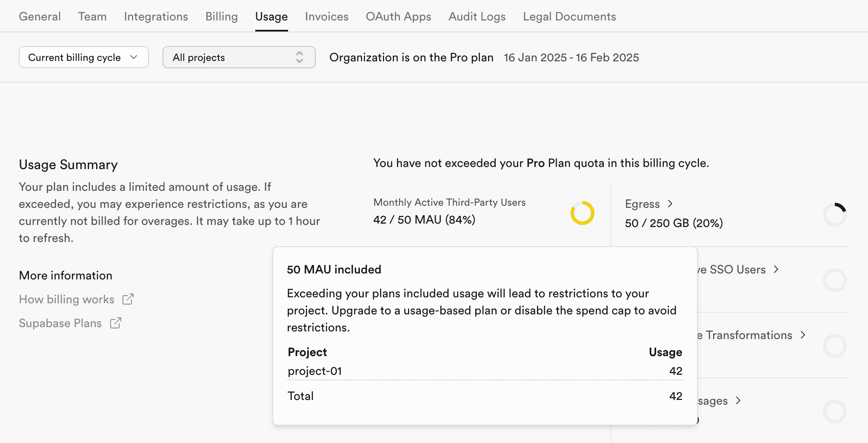This screenshot has height=443, width=868.
Task: Switch to the Billing tab
Action: coord(221,16)
